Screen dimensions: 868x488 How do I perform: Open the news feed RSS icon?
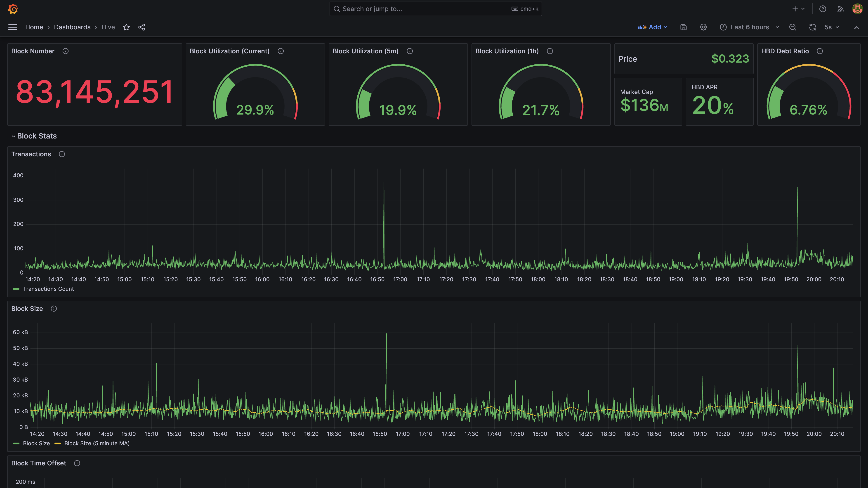tap(840, 9)
